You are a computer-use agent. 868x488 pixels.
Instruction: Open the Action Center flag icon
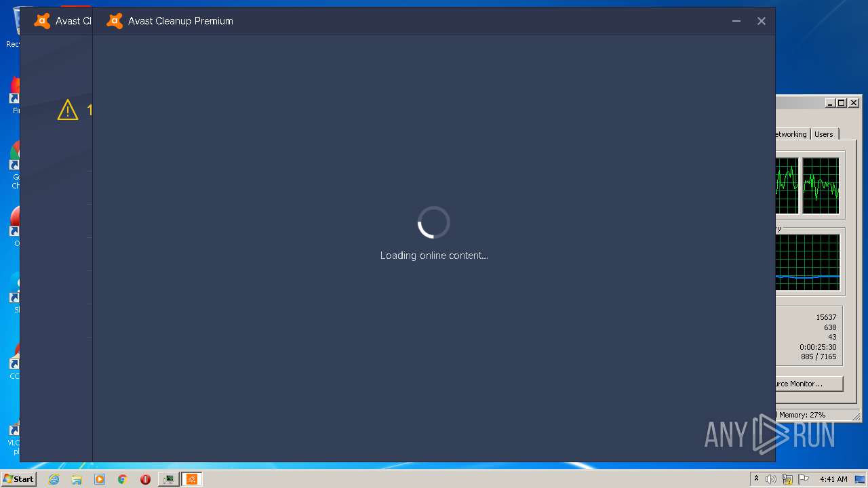pyautogui.click(x=803, y=479)
